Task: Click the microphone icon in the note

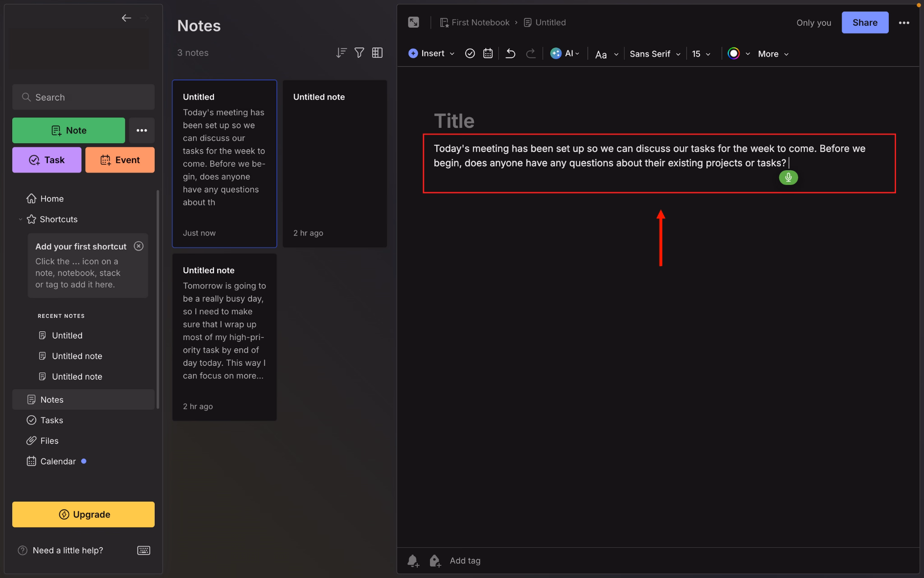Action: (788, 177)
